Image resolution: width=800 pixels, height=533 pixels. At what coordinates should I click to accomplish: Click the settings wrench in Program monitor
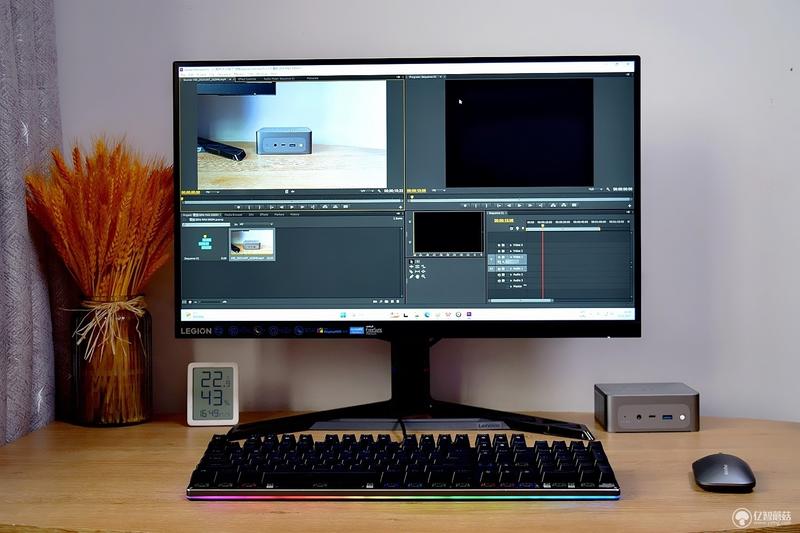(x=608, y=189)
